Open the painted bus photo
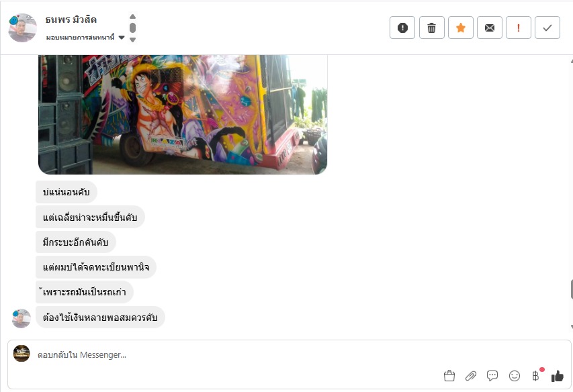This screenshot has width=573, height=392. click(x=183, y=115)
